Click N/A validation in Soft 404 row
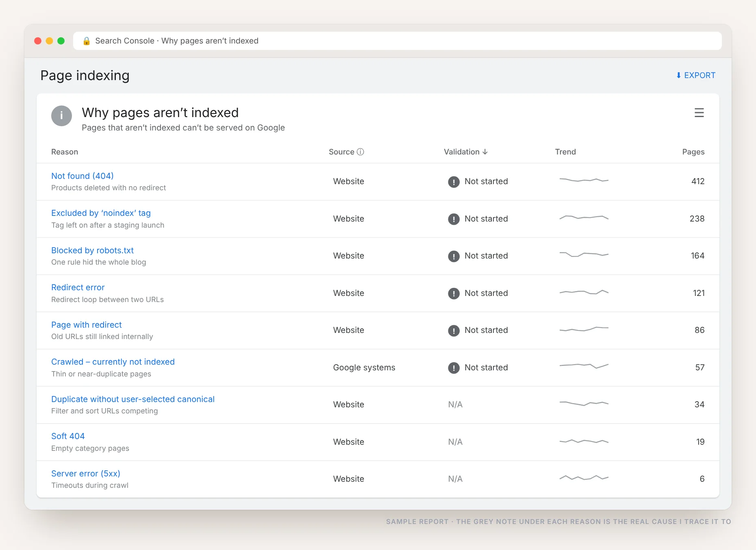This screenshot has height=550, width=756. click(x=455, y=442)
